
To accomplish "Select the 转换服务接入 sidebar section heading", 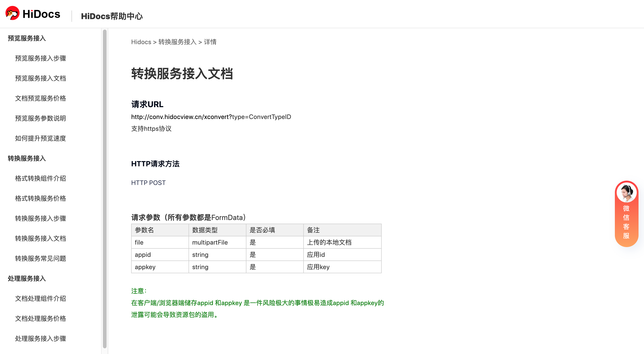I will click(x=27, y=158).
